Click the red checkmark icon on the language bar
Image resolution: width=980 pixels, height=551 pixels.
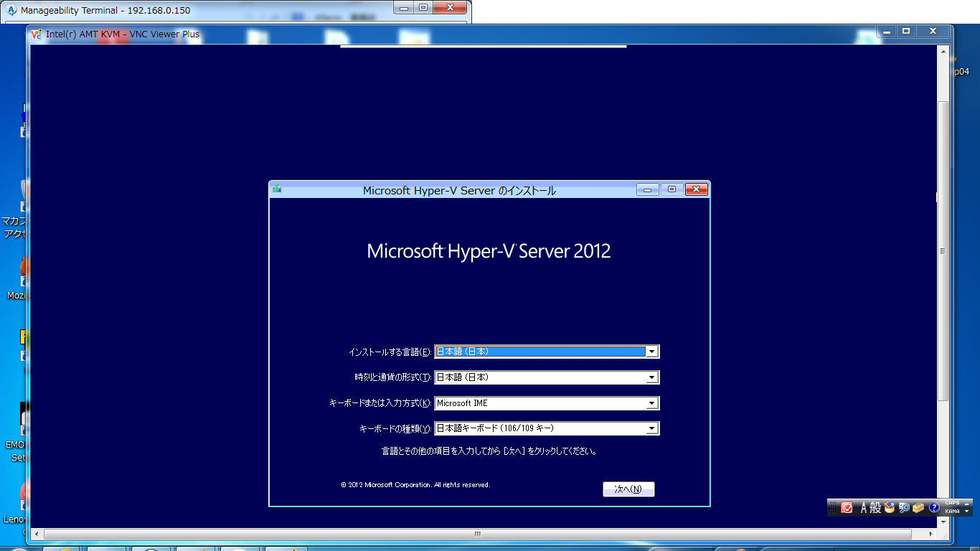click(847, 507)
